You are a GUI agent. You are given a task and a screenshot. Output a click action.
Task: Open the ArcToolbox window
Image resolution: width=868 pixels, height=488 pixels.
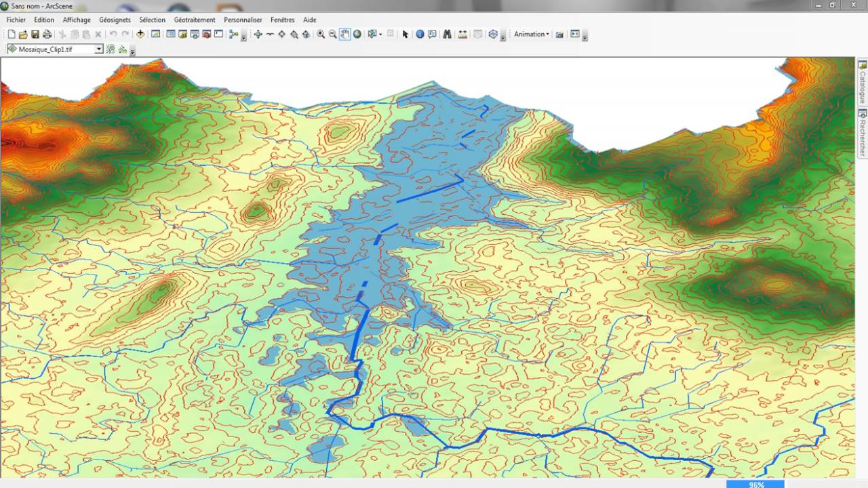[x=206, y=34]
